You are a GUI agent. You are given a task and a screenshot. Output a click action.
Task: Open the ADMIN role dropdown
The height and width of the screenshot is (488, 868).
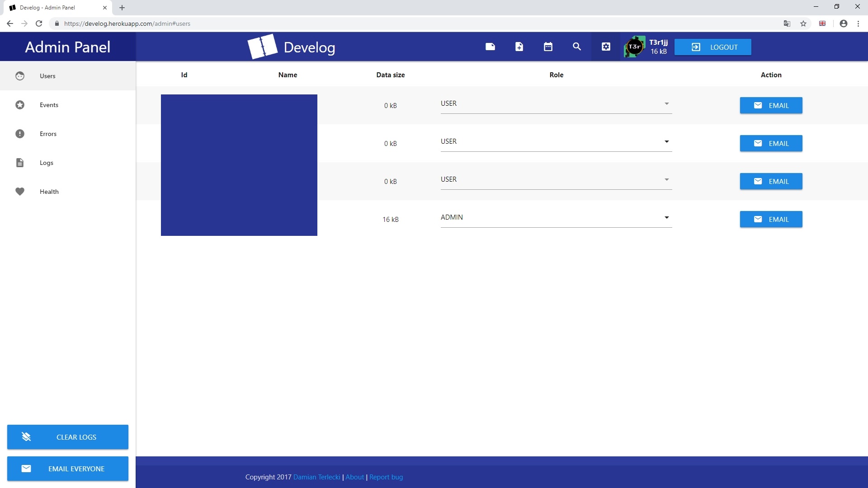coord(556,218)
